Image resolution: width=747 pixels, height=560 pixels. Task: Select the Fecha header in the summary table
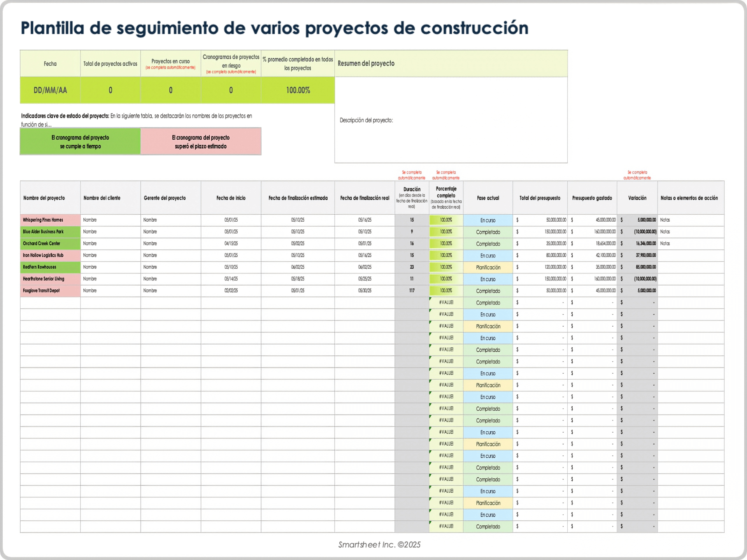[50, 64]
